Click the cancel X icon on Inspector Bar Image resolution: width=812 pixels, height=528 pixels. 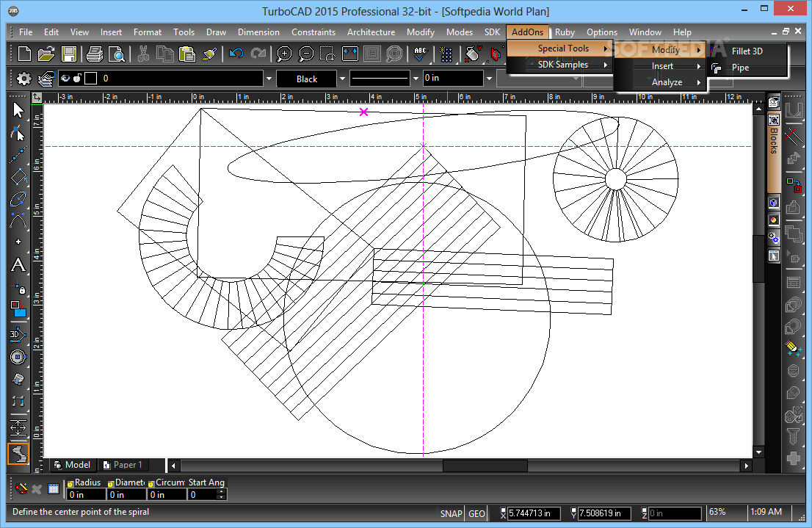point(37,488)
